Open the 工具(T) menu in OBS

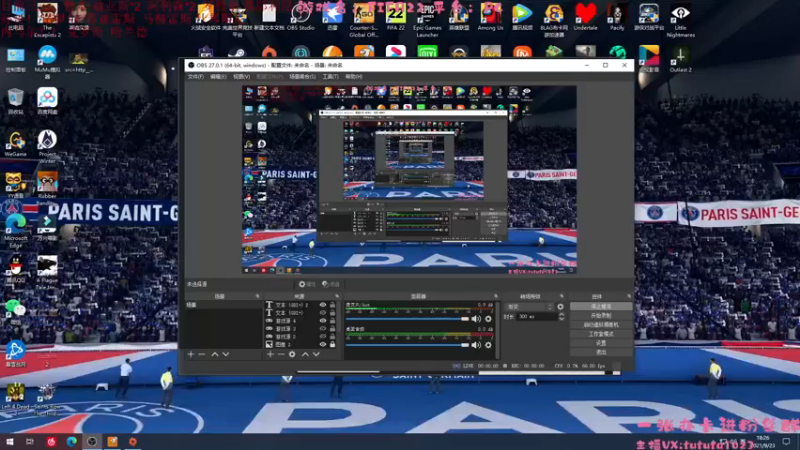click(330, 77)
